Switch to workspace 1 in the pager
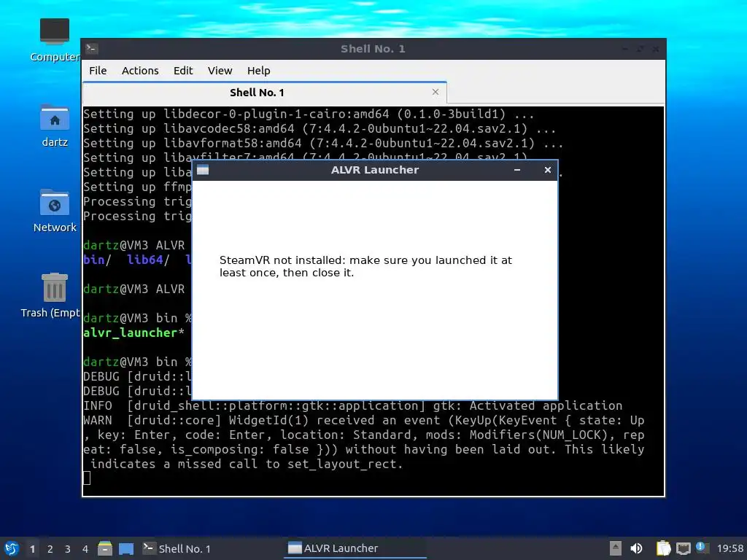The image size is (747, 560). (32, 549)
